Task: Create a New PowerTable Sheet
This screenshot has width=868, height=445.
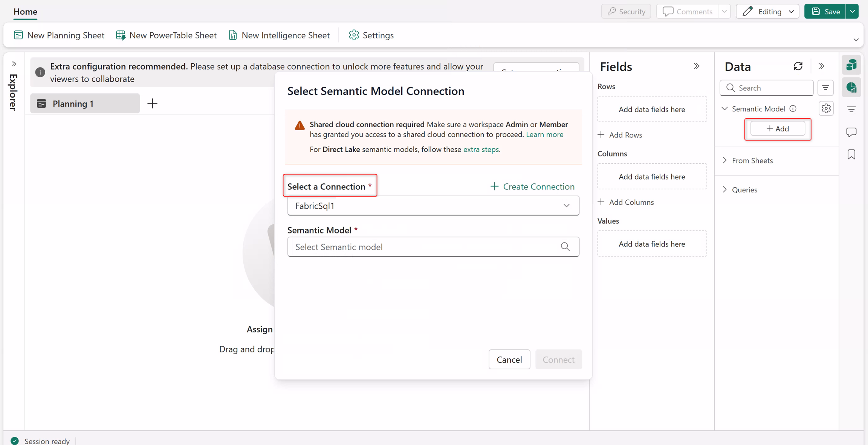Action: coord(166,35)
